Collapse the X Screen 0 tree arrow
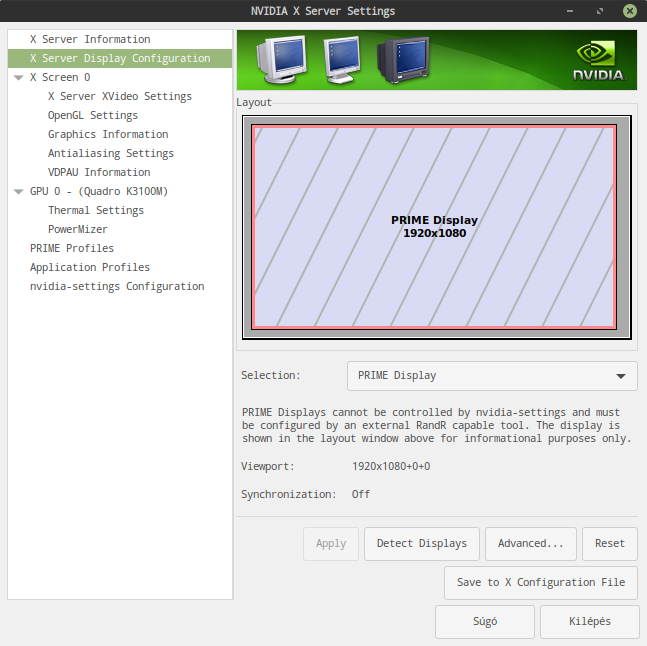The width and height of the screenshot is (647, 646). [x=19, y=78]
